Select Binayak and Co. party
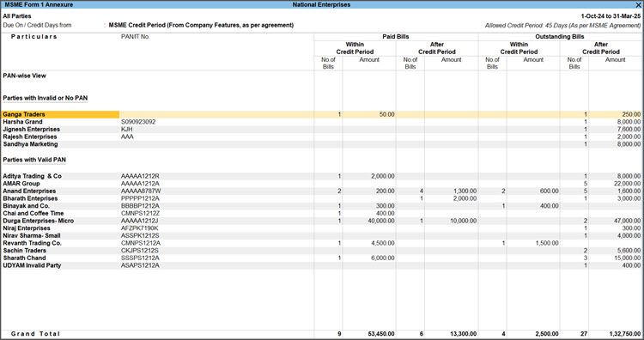The image size is (644, 340). click(x=27, y=206)
